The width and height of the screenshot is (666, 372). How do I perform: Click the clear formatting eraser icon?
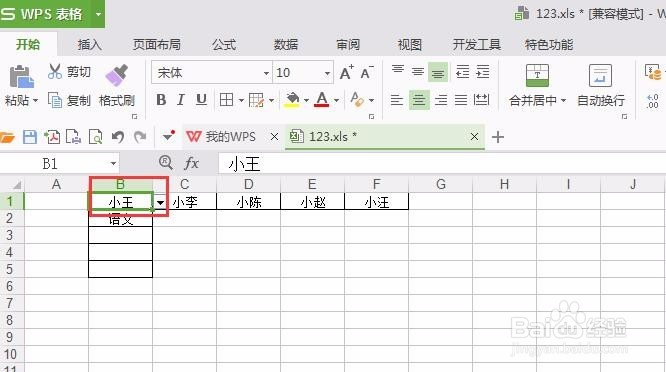(357, 100)
